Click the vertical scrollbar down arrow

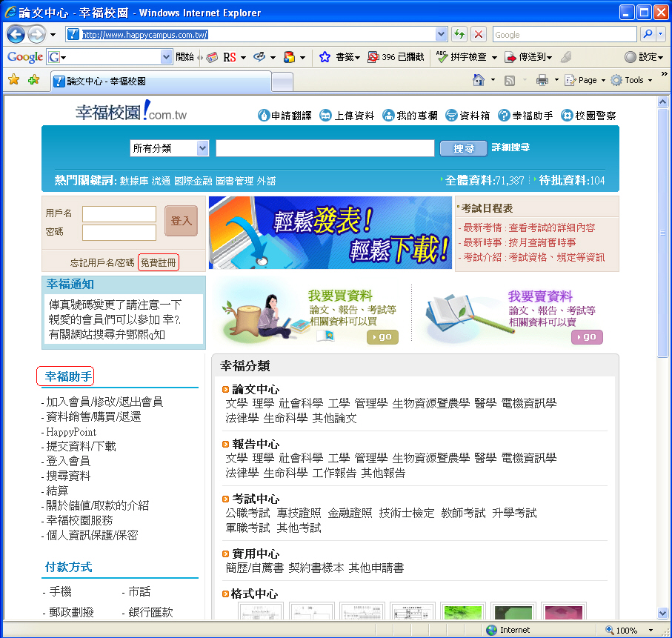662,613
